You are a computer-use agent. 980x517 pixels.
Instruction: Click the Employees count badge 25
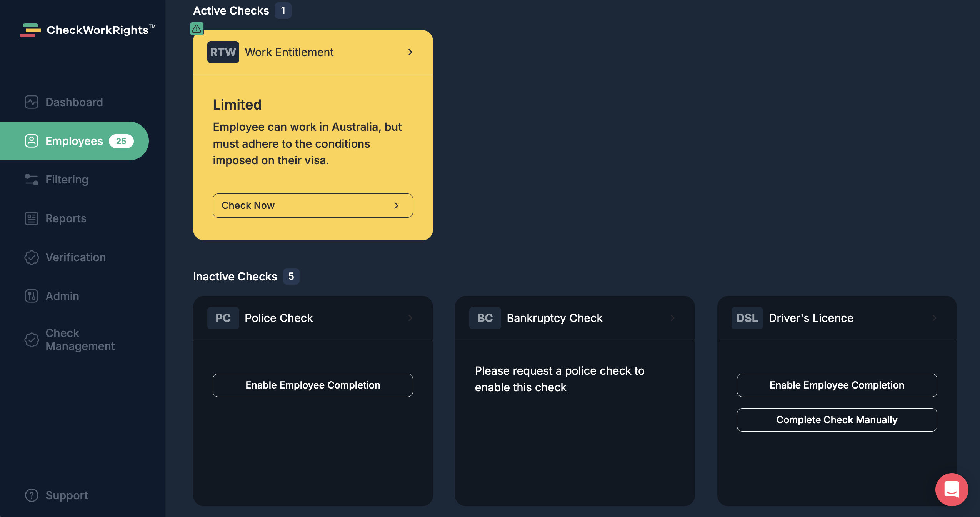(x=121, y=141)
